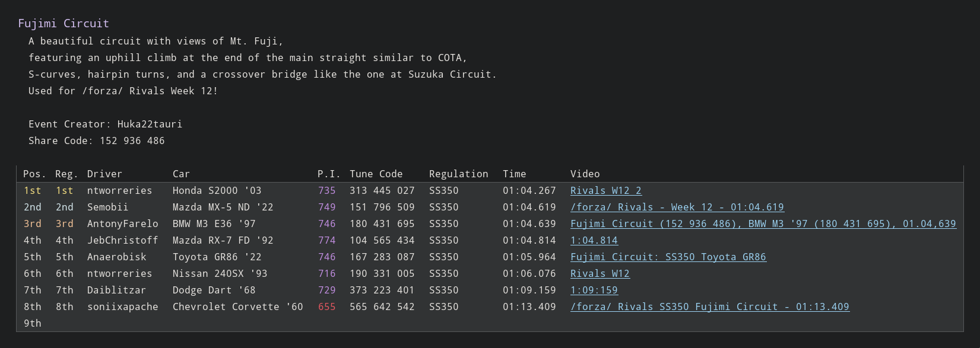Click the 'Time' column header
Image resolution: width=980 pixels, height=348 pixels.
click(515, 174)
